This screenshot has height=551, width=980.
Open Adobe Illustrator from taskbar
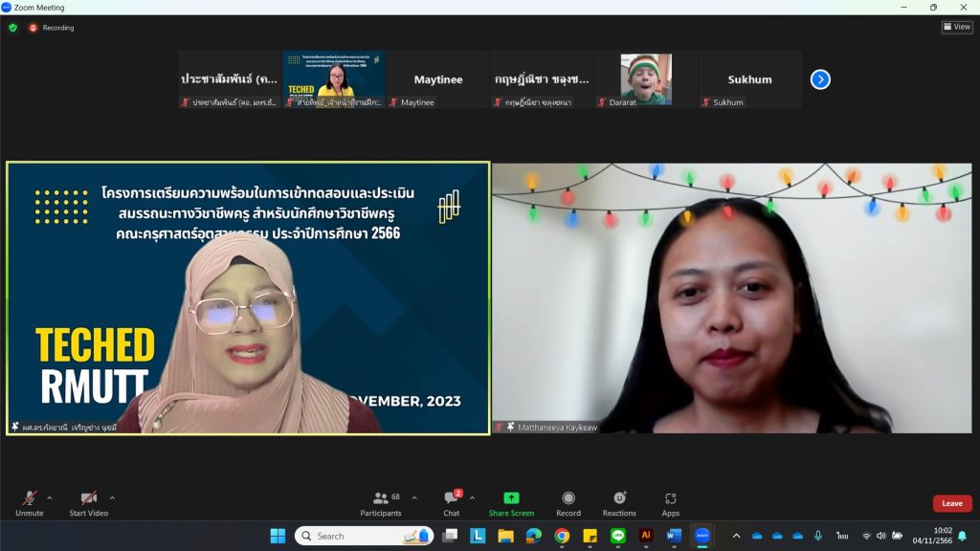pyautogui.click(x=646, y=536)
